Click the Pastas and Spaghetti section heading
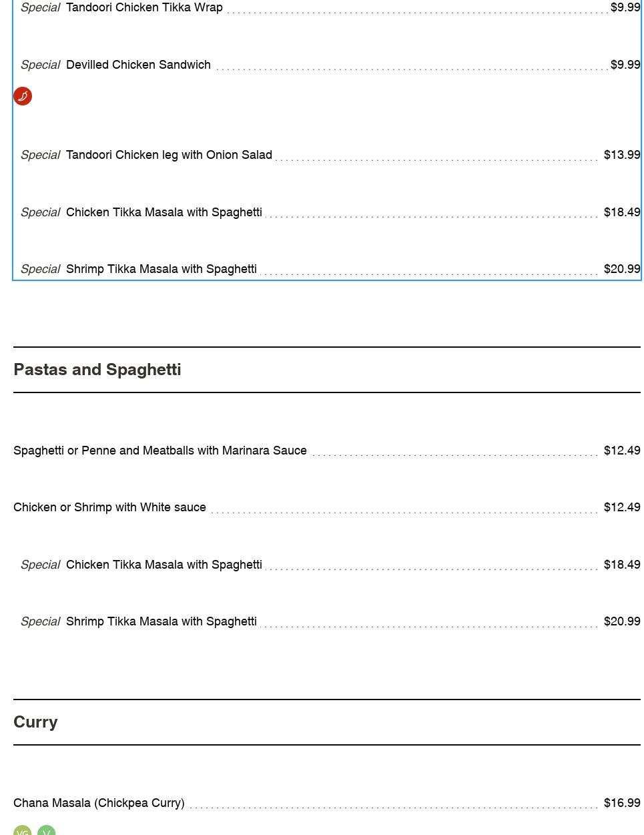This screenshot has height=835, width=644. pos(97,370)
